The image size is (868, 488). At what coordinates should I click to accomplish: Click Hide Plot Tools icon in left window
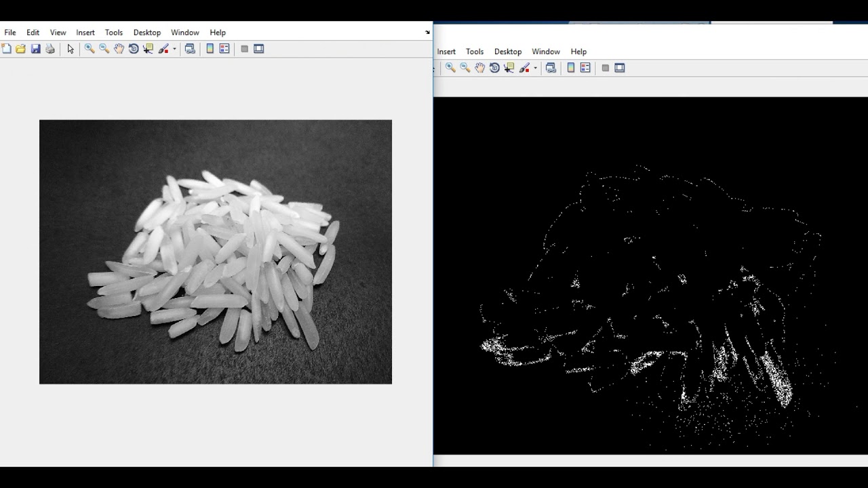(244, 49)
